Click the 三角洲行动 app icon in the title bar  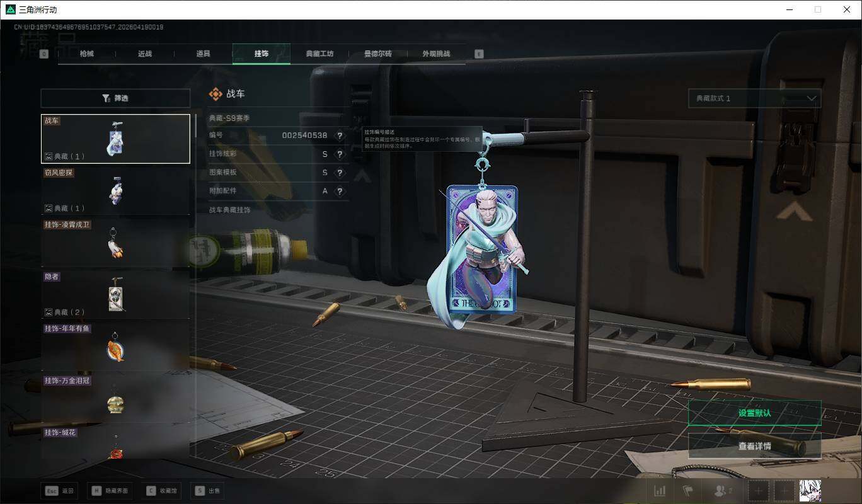coord(9,9)
